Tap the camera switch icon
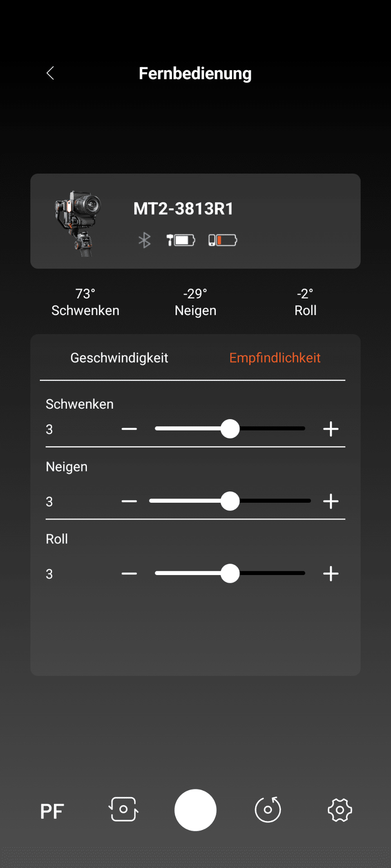This screenshot has height=868, width=391. pyautogui.click(x=124, y=810)
